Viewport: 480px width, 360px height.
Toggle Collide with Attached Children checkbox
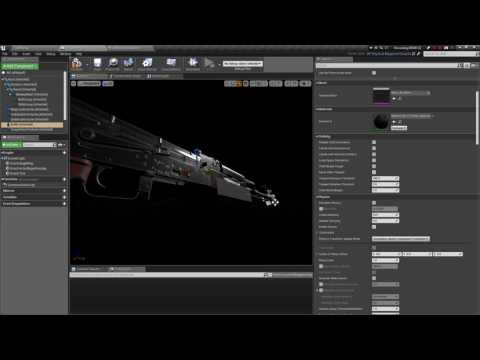click(x=374, y=154)
